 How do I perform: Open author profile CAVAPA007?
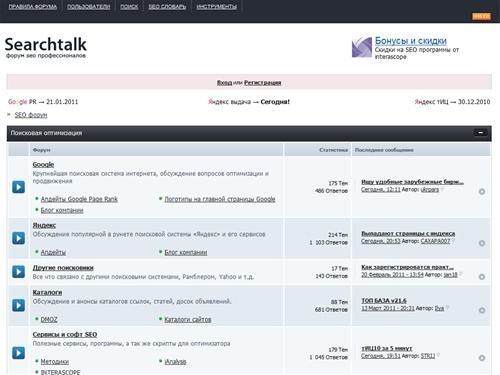pyautogui.click(x=435, y=241)
